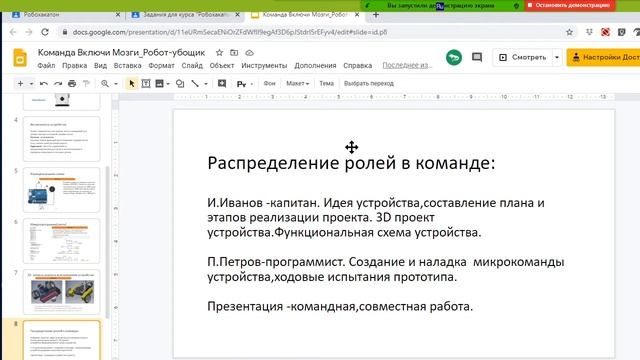Image resolution: width=640 pixels, height=360 pixels.
Task: Click the Ру input tools icon
Action: 241,84
